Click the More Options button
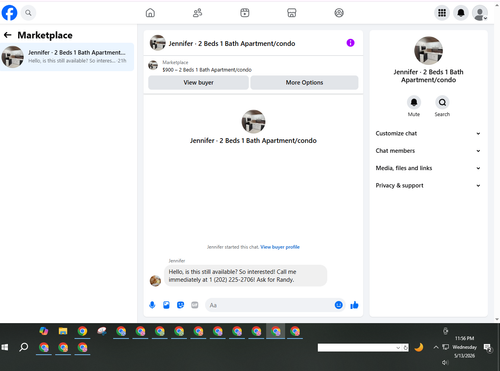 [304, 83]
